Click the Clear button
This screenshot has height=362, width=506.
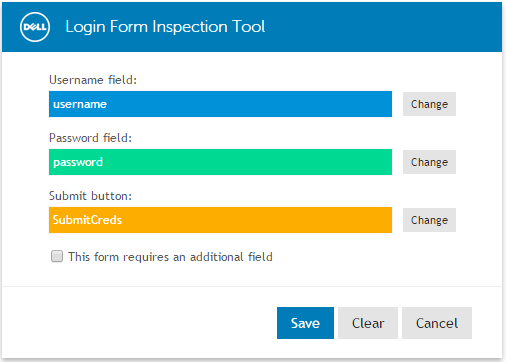(x=368, y=323)
